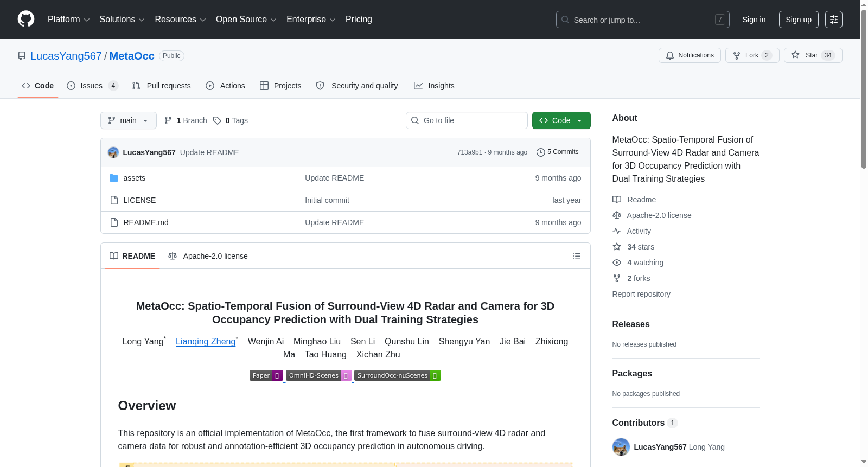
Task: Click the commit history clock icon
Action: pos(540,152)
